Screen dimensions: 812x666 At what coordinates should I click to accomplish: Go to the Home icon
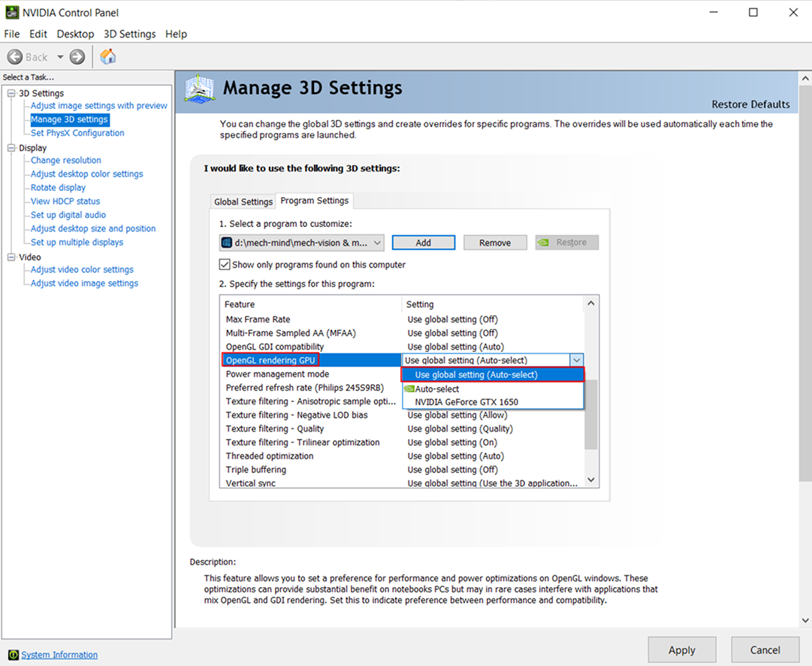(x=107, y=56)
